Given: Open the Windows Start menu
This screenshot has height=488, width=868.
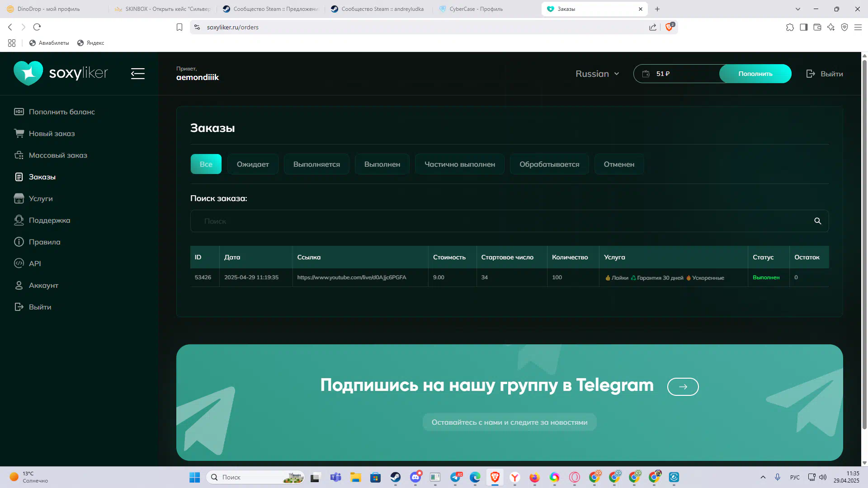Looking at the screenshot, I should pos(194,477).
